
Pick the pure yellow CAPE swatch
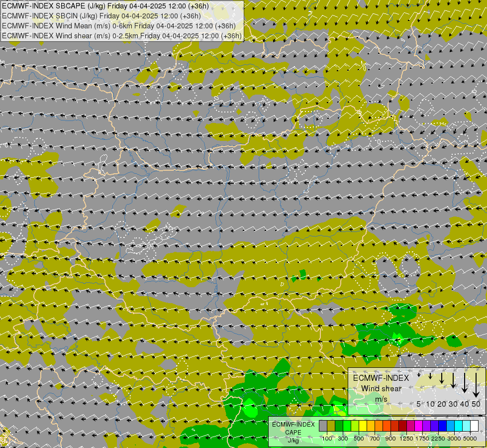coord(363,426)
